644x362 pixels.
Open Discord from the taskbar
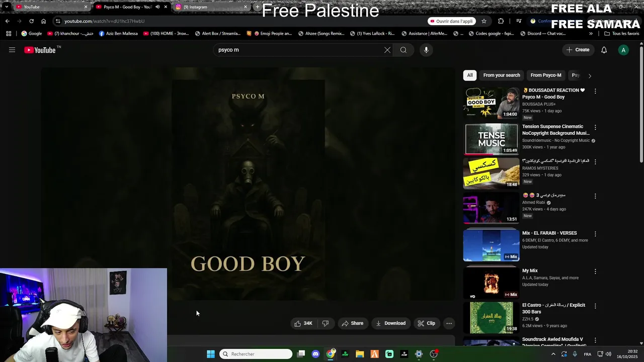[x=315, y=354]
